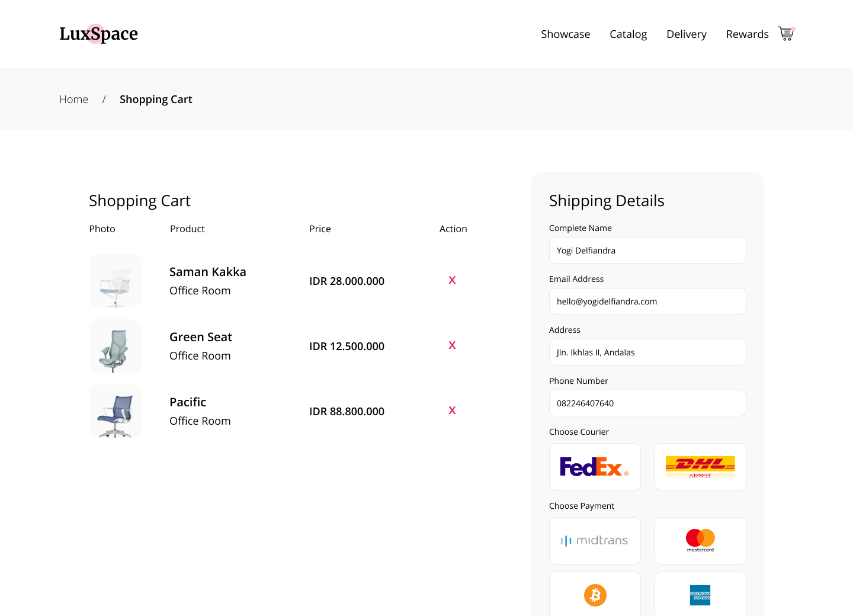Select American Express payment option

click(x=700, y=595)
